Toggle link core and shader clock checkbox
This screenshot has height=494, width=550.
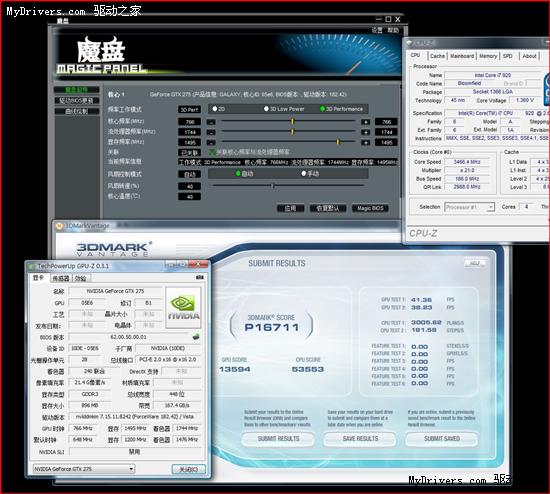click(212, 152)
